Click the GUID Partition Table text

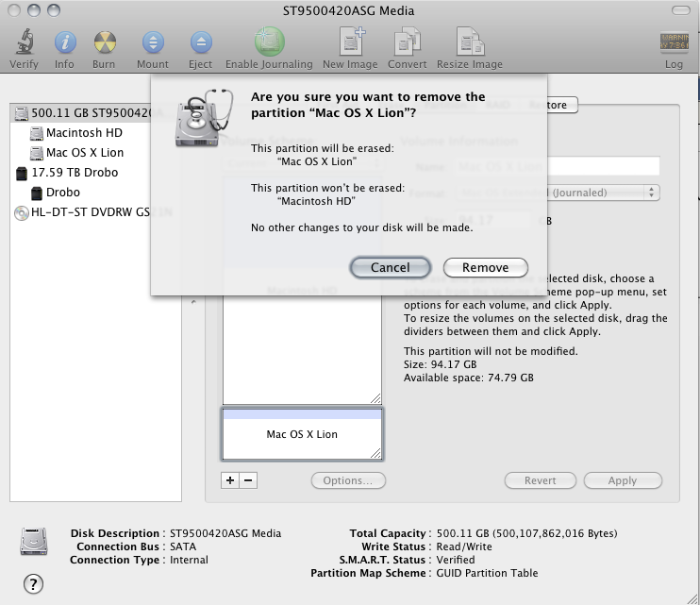(487, 573)
